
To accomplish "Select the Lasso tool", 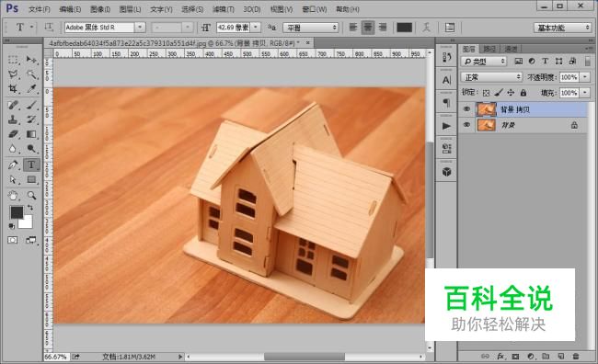I will pos(13,74).
